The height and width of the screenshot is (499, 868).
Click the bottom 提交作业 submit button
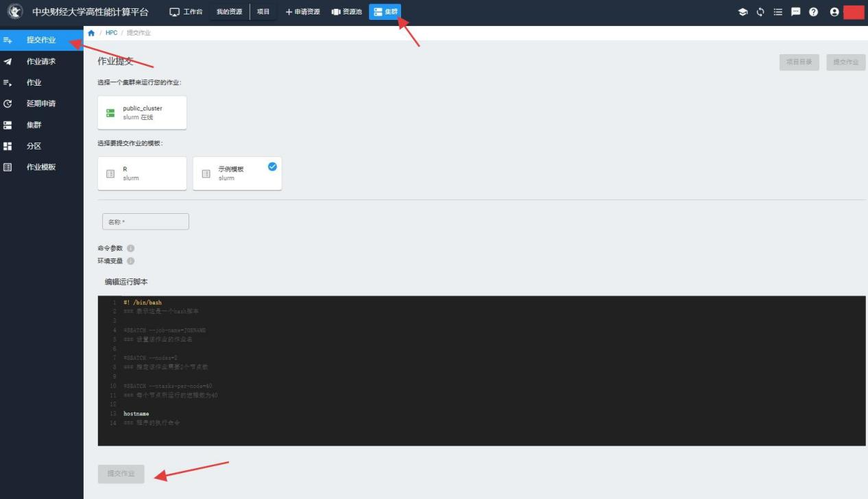click(121, 474)
